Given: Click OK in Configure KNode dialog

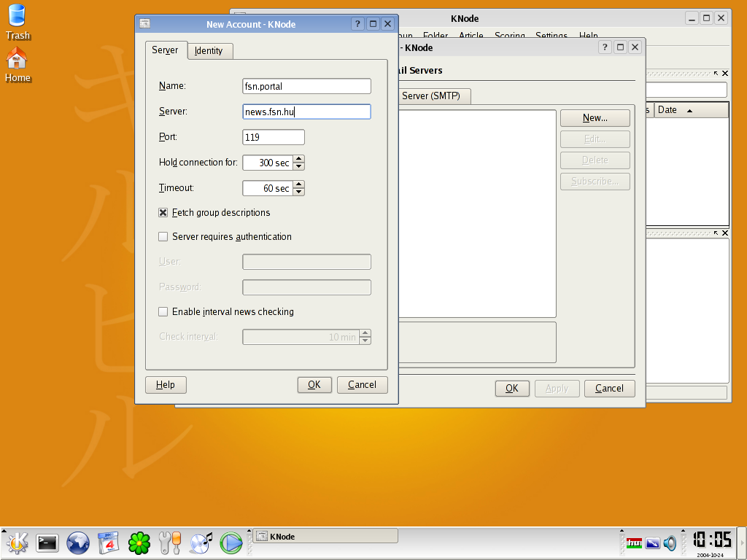Looking at the screenshot, I should click(x=512, y=389).
